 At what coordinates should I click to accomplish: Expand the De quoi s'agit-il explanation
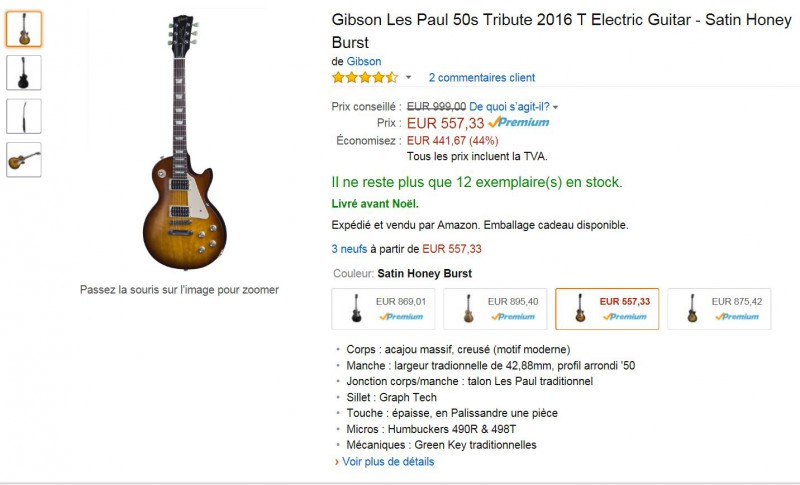tap(513, 106)
